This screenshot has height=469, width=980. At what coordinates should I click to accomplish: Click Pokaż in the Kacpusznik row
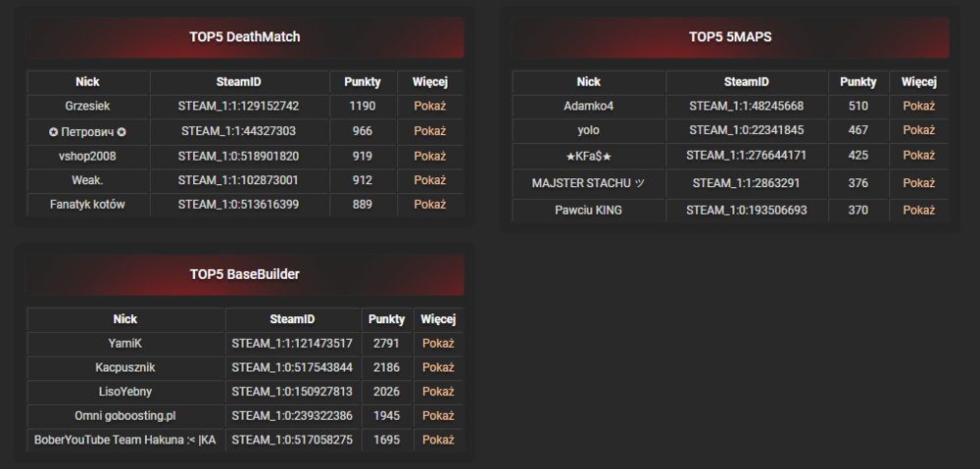[x=438, y=368]
